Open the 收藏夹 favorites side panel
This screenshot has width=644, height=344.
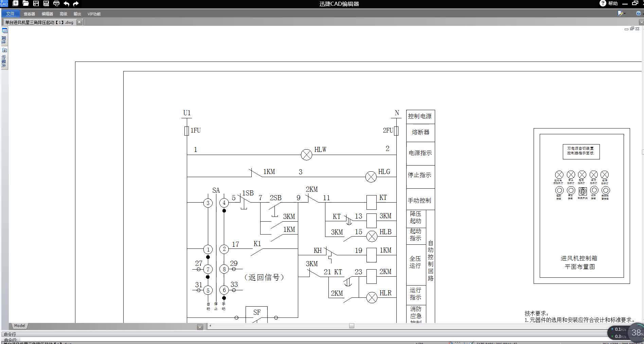pos(4,58)
